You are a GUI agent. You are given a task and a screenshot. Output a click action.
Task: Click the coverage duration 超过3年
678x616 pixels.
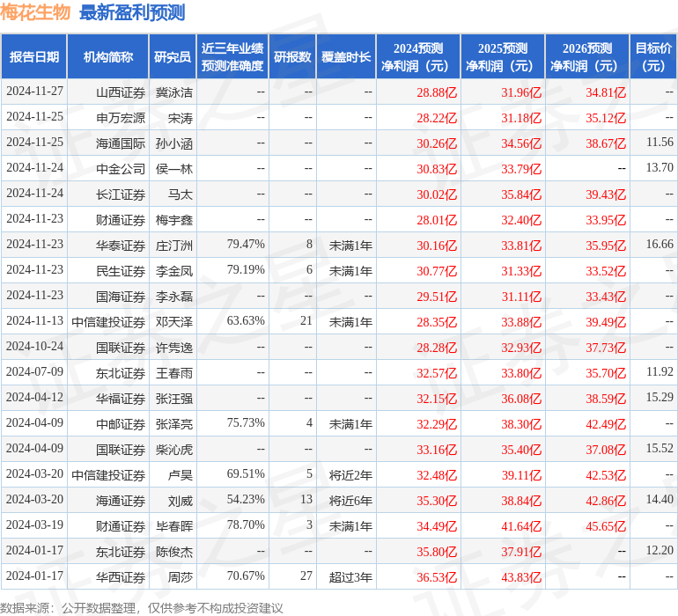coord(350,577)
